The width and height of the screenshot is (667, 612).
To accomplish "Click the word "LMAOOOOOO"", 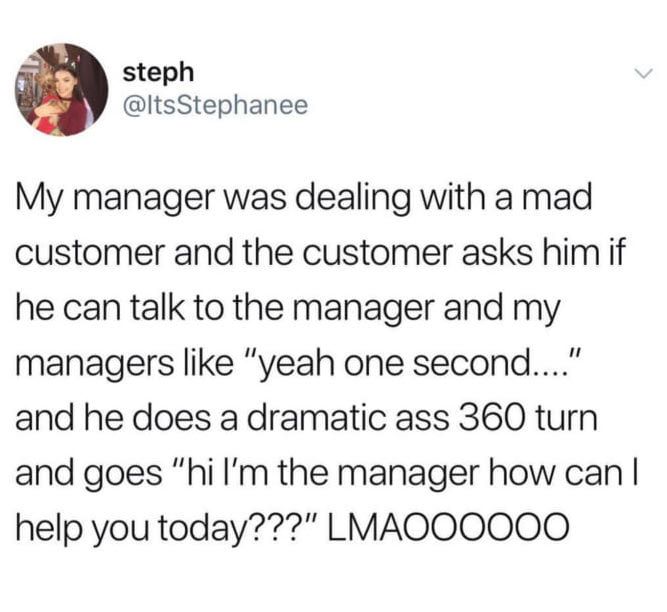I will (x=447, y=527).
